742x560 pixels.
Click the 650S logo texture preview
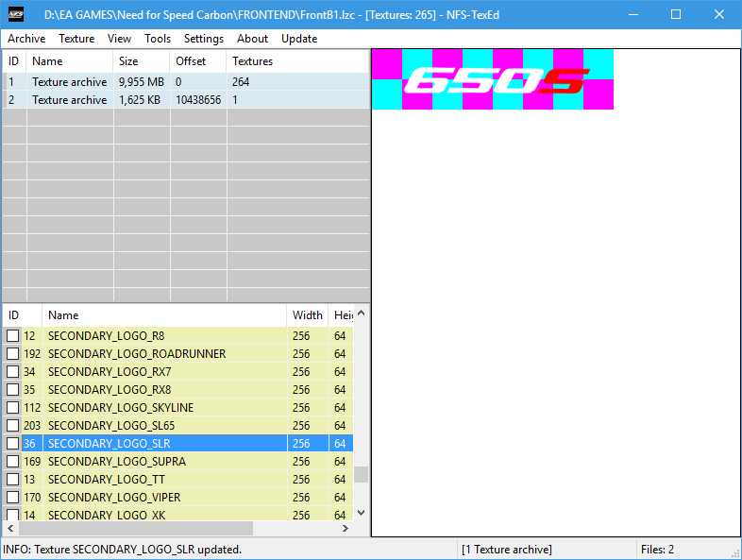[492, 79]
